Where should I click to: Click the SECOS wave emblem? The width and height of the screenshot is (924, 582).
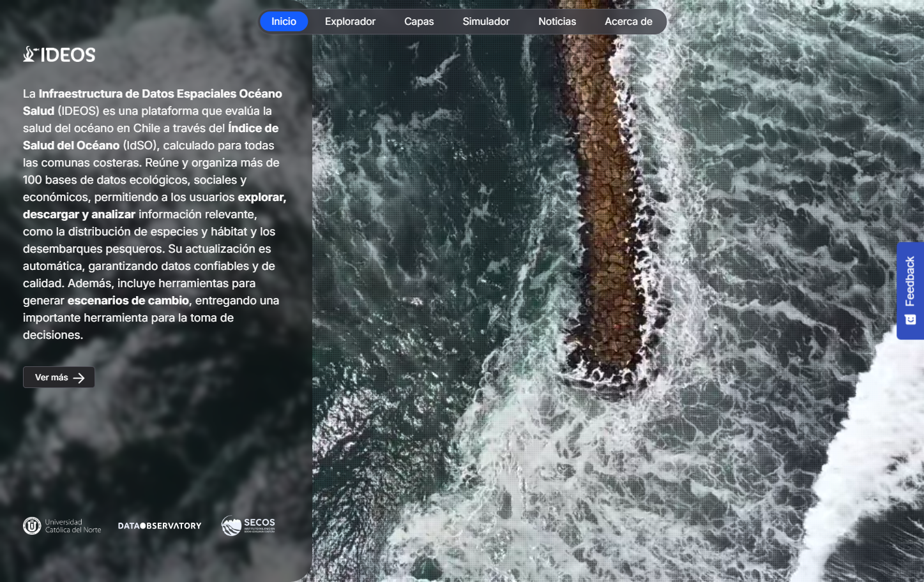[x=231, y=526]
